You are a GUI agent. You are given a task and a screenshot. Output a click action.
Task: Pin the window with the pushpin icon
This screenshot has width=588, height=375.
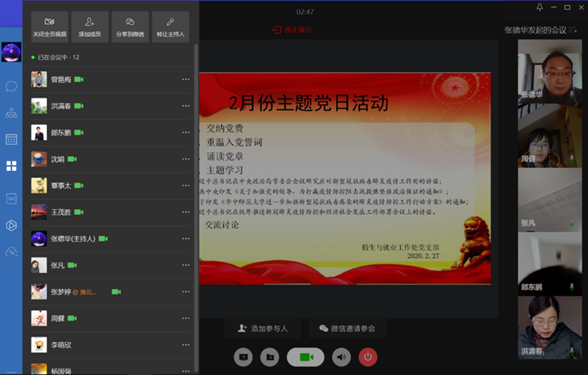540,8
